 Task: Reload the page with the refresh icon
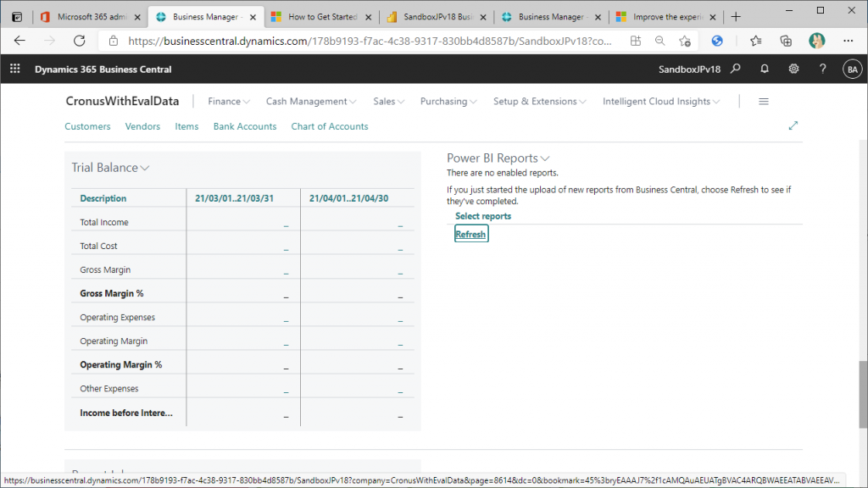pos(79,41)
